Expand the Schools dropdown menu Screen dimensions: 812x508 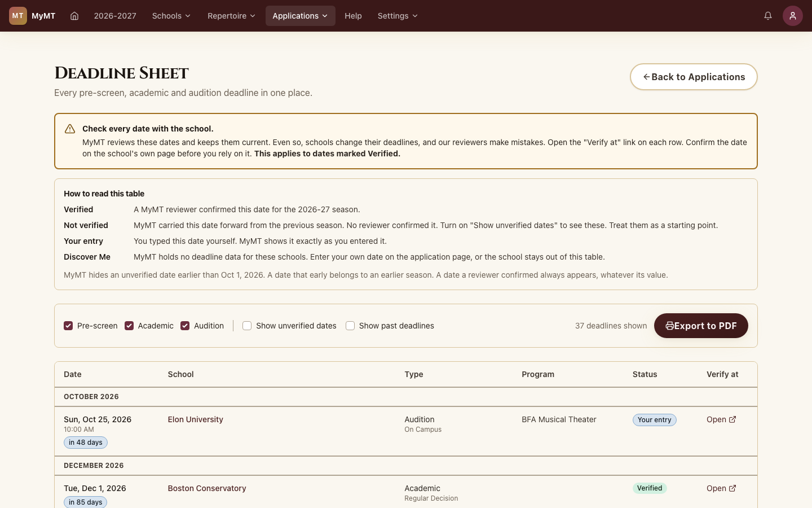click(x=171, y=16)
